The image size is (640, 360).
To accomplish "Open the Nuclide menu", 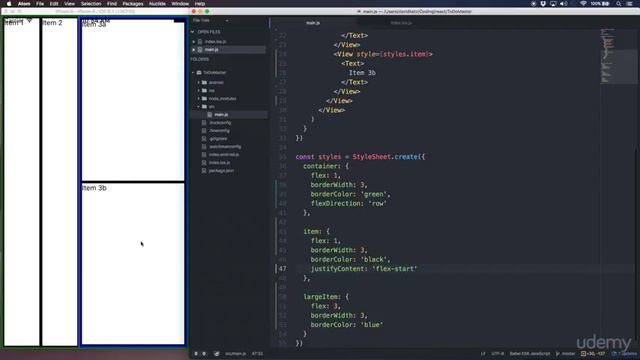I will tap(157, 4).
